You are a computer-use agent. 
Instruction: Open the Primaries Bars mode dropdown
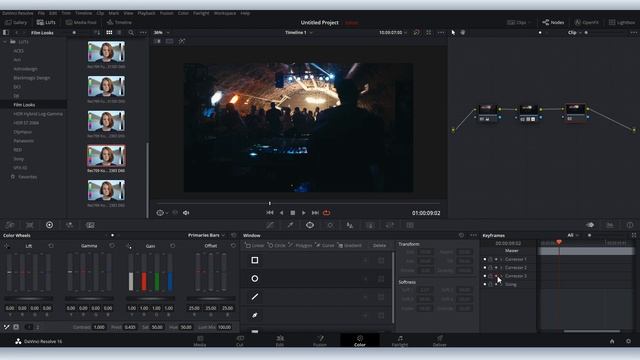click(207, 235)
